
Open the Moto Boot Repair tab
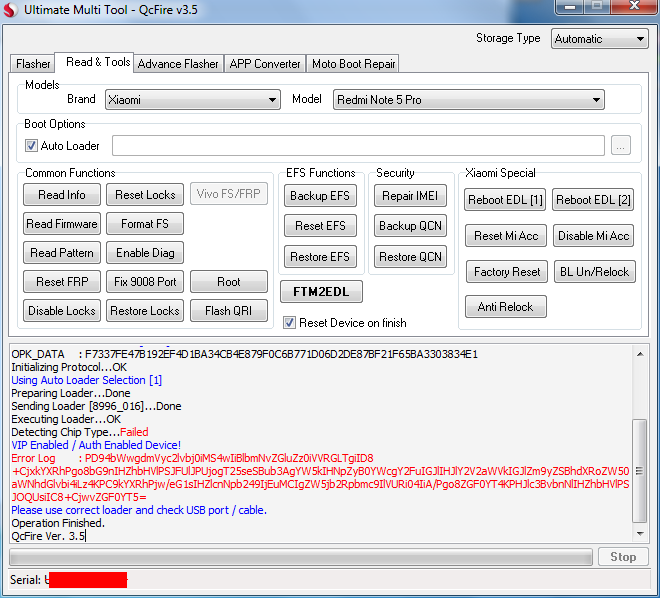pyautogui.click(x=353, y=64)
